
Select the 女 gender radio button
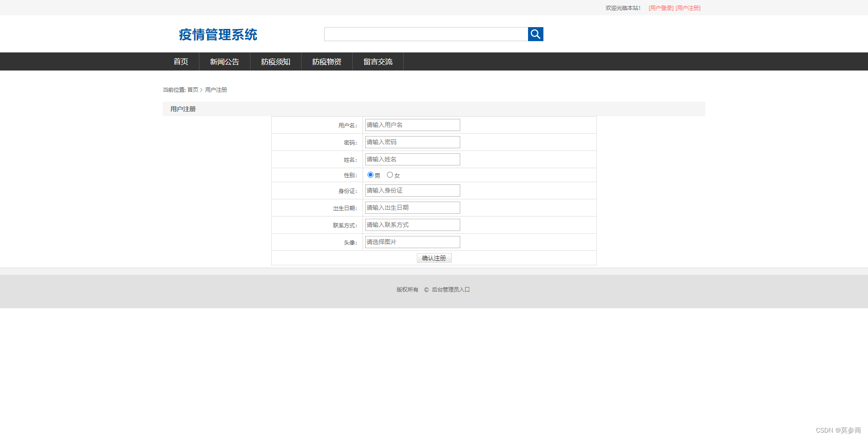tap(390, 175)
